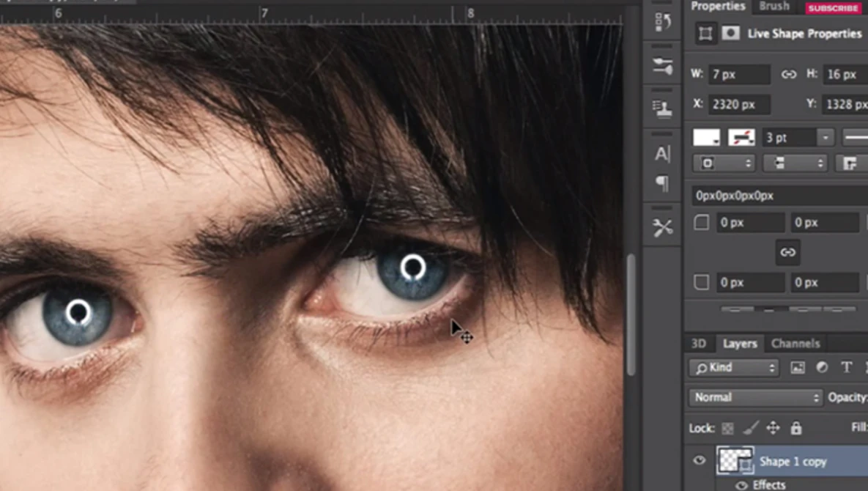Click the Fill label in Layers panel

pyautogui.click(x=859, y=427)
